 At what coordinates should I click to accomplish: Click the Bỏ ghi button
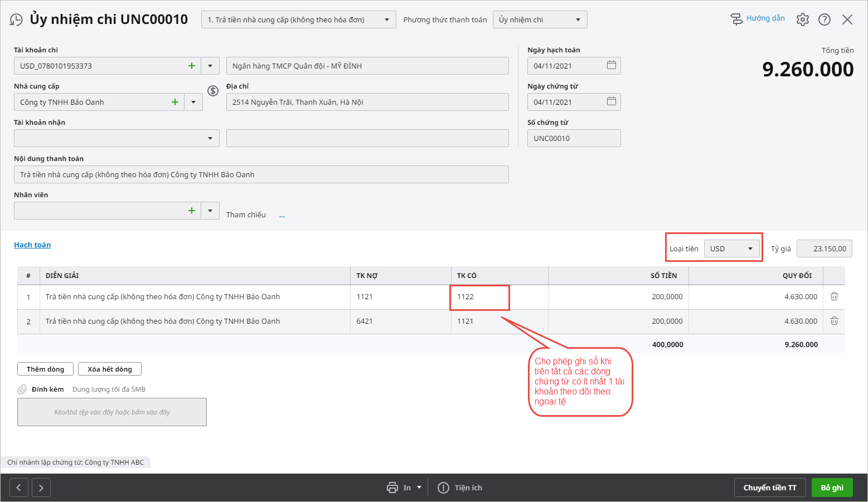(832, 488)
